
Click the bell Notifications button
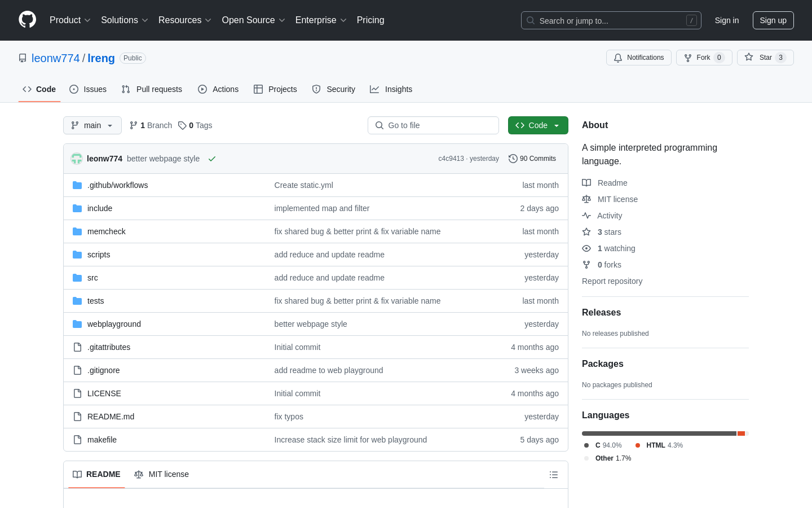point(639,58)
